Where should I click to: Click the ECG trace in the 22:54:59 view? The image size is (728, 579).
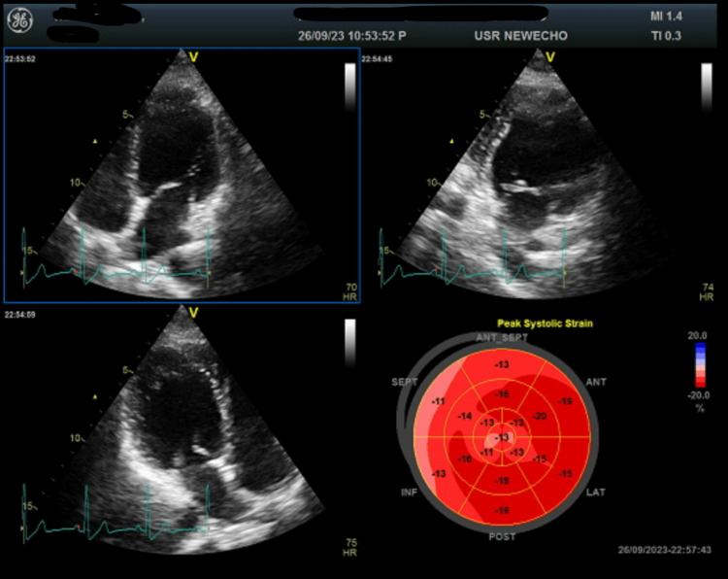click(116, 514)
